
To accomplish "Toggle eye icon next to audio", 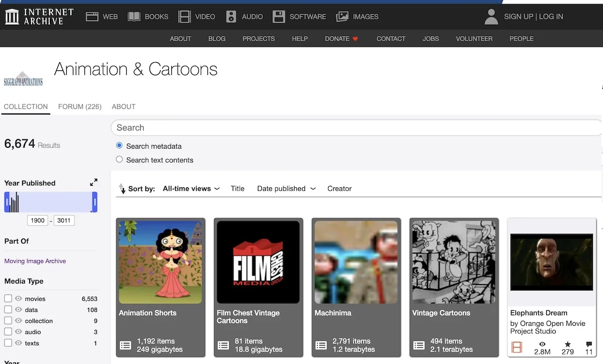I will pos(19,331).
